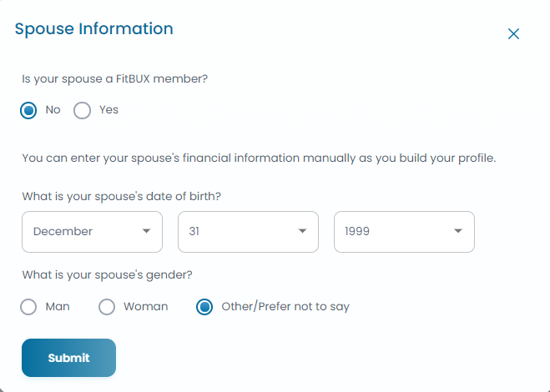Click the 'Man' label text

pyautogui.click(x=58, y=306)
